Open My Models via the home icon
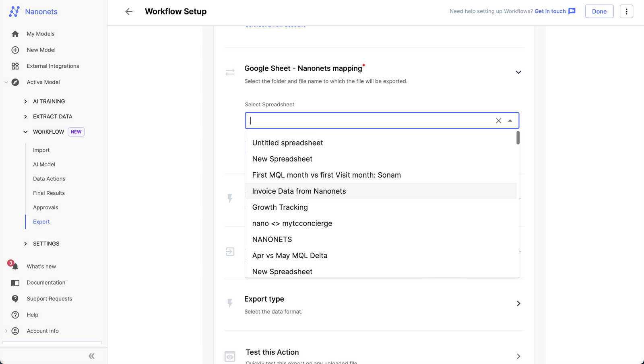Viewport: 644px width, 364px height. (x=15, y=34)
